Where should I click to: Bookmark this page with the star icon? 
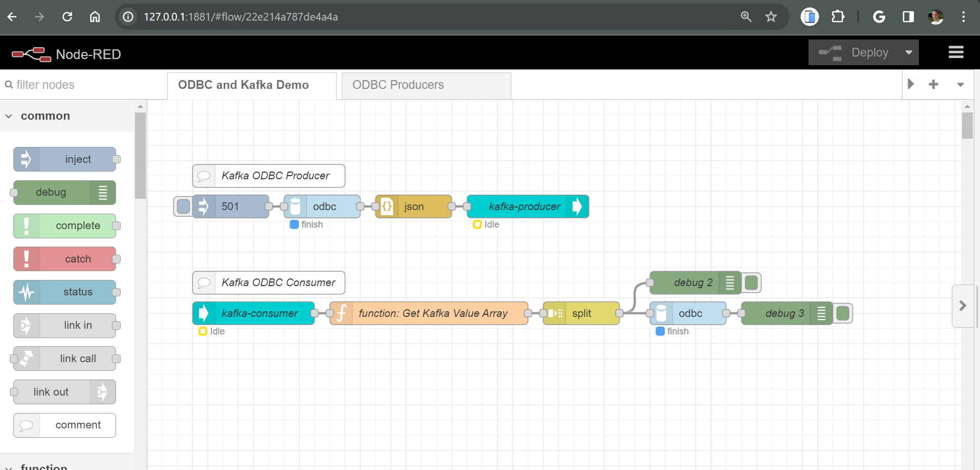tap(771, 17)
